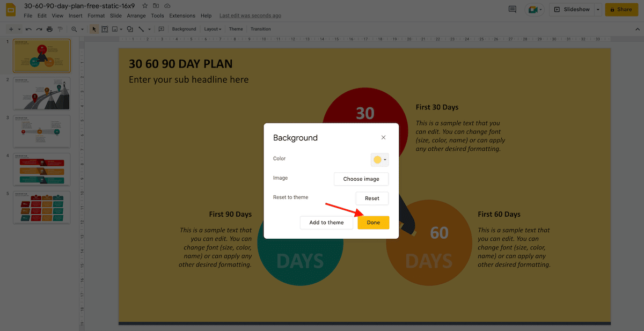The height and width of the screenshot is (331, 644).
Task: Click the Print icon
Action: 49,29
